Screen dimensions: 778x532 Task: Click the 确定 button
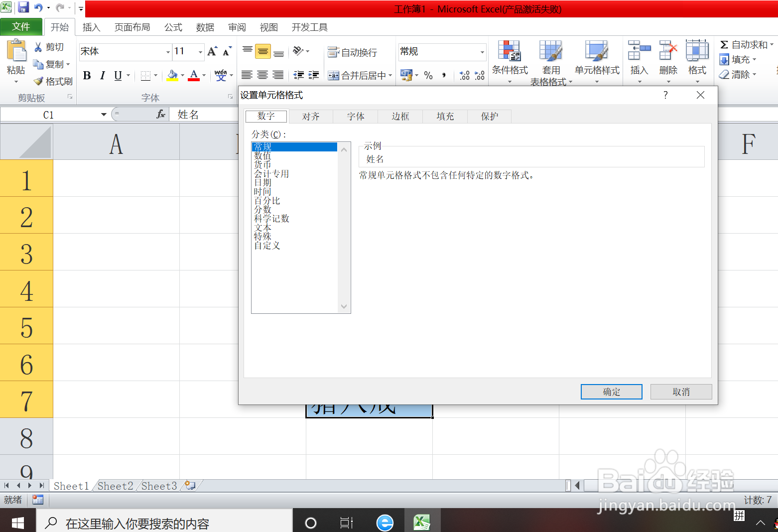tap(612, 392)
